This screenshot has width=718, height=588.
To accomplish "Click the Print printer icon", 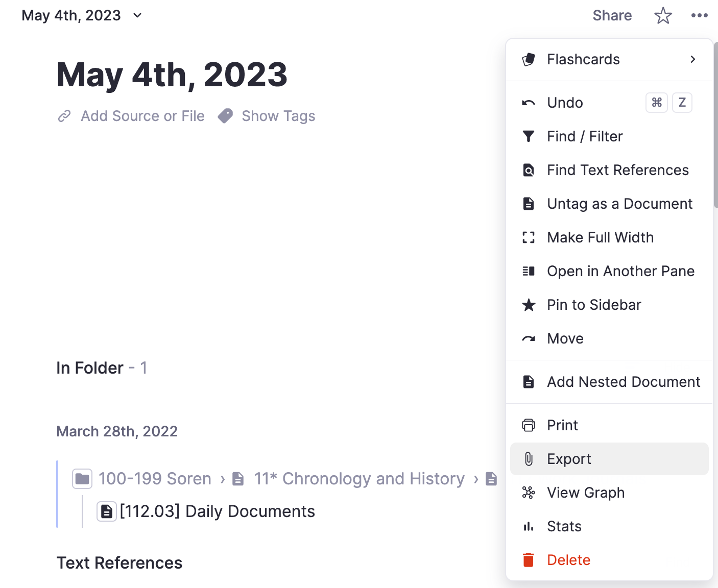I will click(x=529, y=425).
